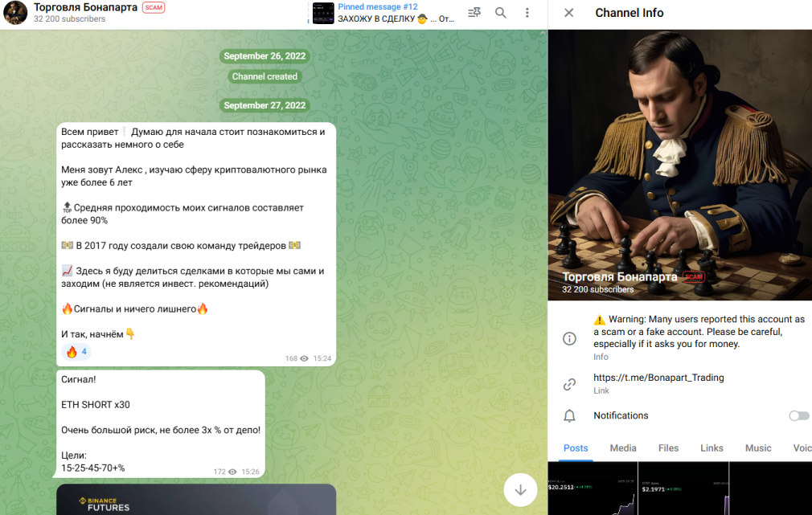Switch to the Music tab
The width and height of the screenshot is (812, 515).
[x=758, y=448]
